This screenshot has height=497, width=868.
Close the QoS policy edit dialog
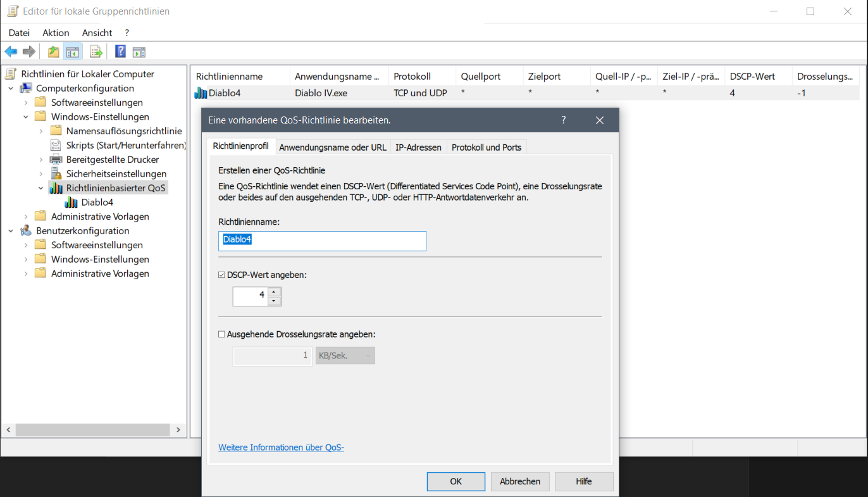coord(600,120)
